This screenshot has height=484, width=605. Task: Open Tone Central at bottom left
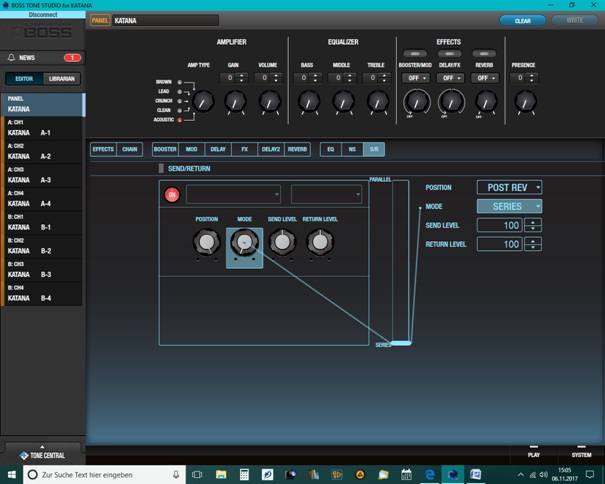click(42, 455)
